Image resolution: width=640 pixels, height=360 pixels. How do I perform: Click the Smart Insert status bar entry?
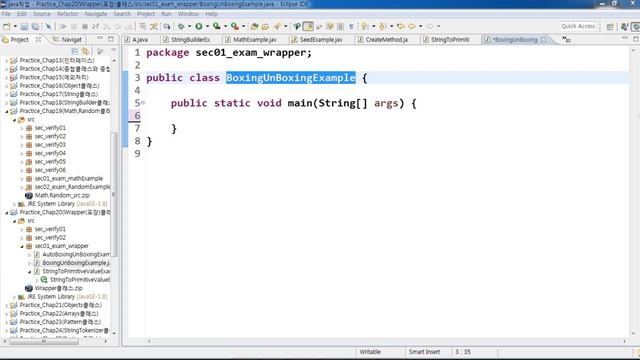[424, 352]
